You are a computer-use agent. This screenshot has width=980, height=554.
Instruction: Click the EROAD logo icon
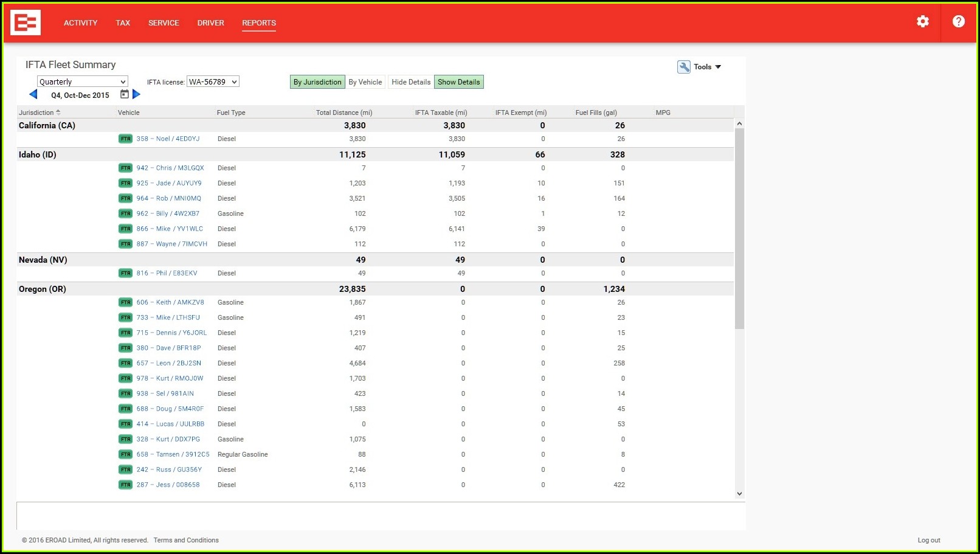[26, 23]
